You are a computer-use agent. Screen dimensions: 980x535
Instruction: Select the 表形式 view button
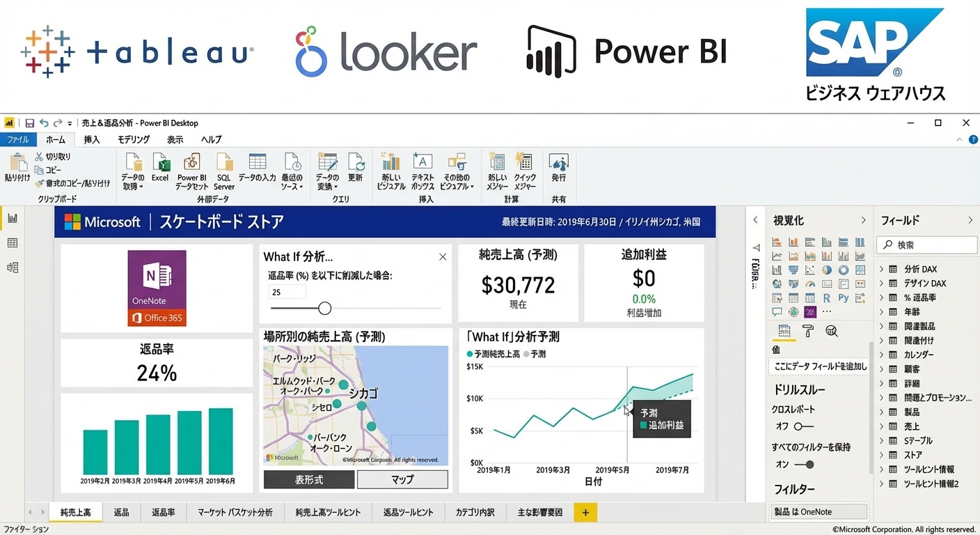click(x=309, y=479)
